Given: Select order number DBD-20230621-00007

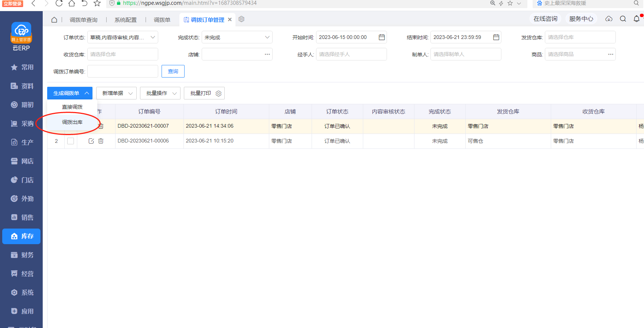Looking at the screenshot, I should point(143,126).
